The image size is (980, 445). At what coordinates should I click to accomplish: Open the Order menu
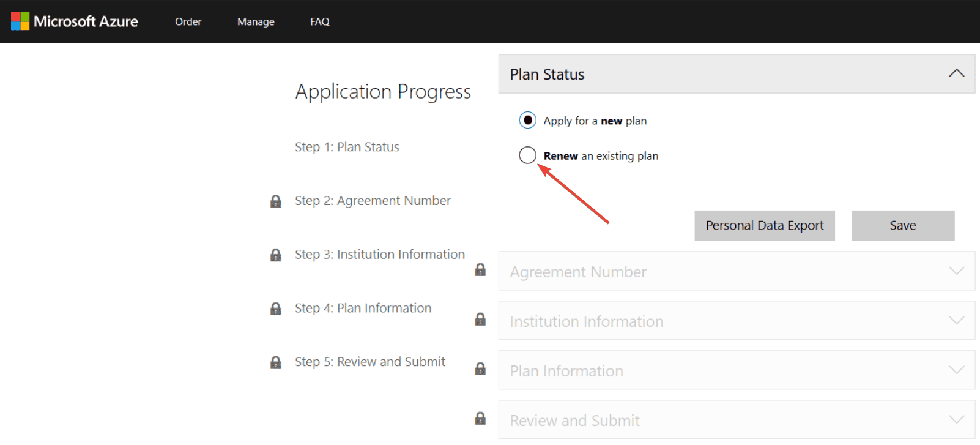188,21
